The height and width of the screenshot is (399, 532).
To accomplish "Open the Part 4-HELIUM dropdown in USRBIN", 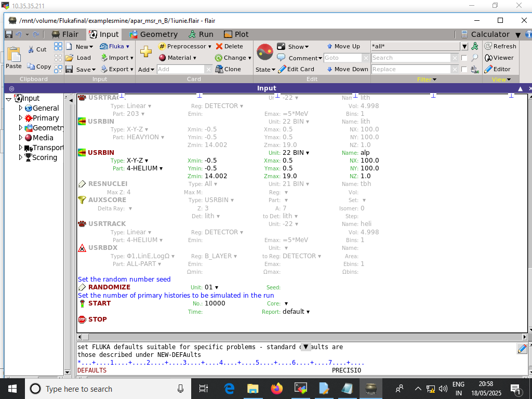I will [145, 168].
